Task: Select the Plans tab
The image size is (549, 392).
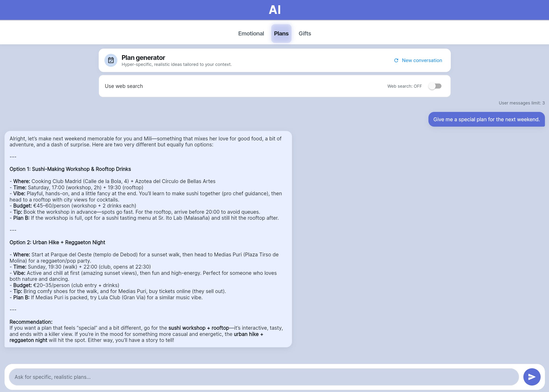Action: (x=281, y=34)
